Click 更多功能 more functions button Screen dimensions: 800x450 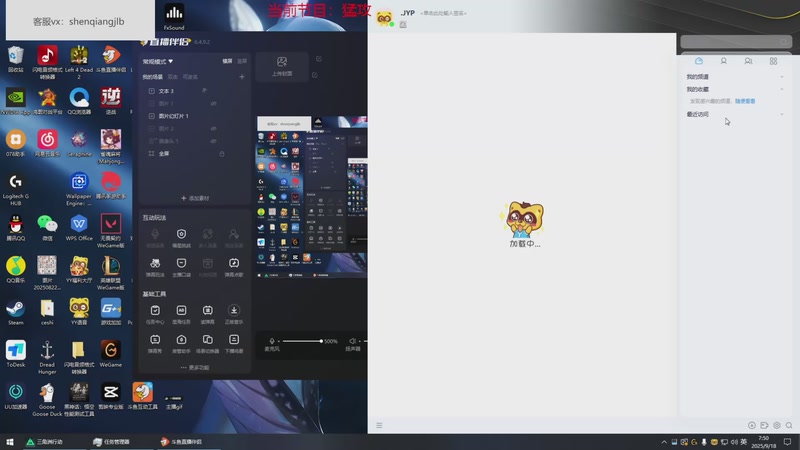(195, 367)
